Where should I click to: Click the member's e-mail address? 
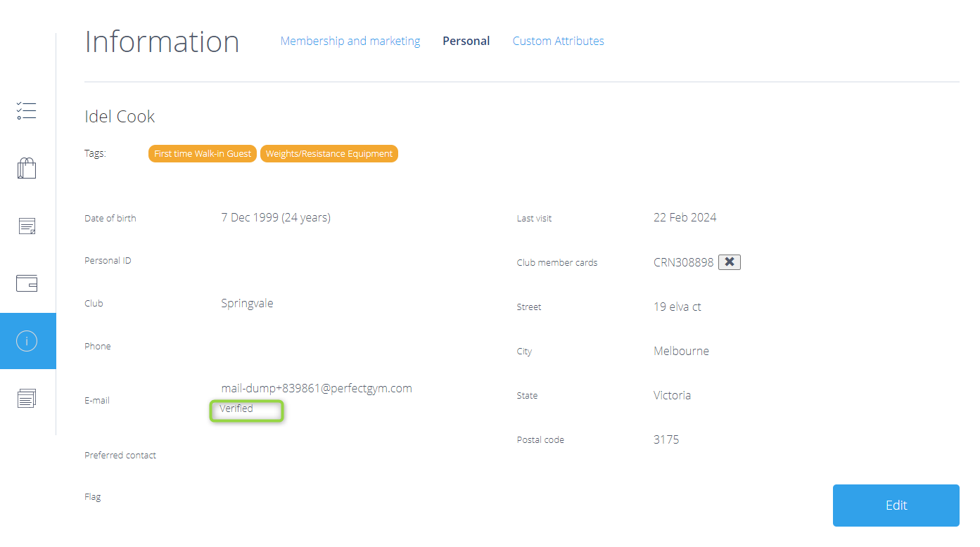click(x=317, y=388)
